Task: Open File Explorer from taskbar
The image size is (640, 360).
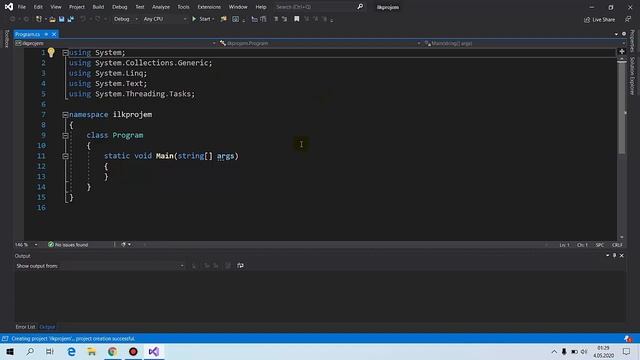Action: pyautogui.click(x=91, y=351)
